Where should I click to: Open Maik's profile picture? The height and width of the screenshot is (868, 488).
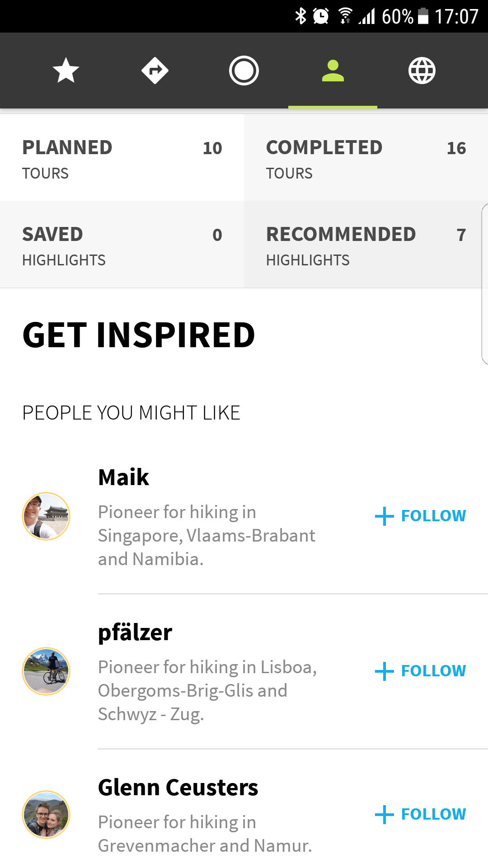[46, 516]
